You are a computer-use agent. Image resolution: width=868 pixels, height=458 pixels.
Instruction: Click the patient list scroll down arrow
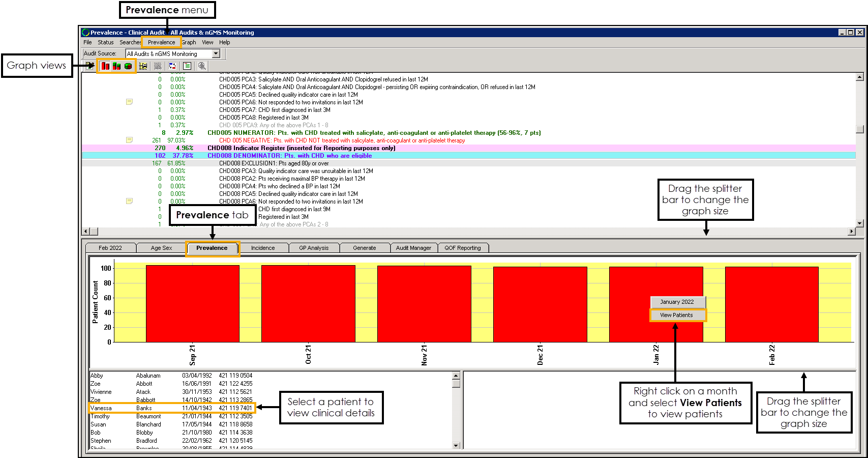coord(456,445)
